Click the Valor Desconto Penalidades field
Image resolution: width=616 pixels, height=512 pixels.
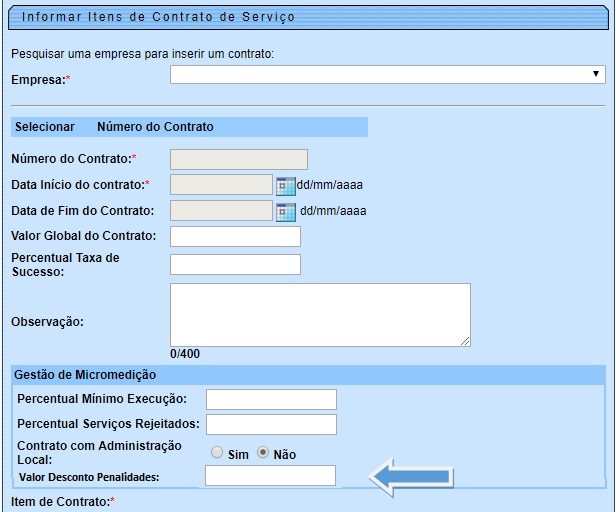[x=270, y=476]
